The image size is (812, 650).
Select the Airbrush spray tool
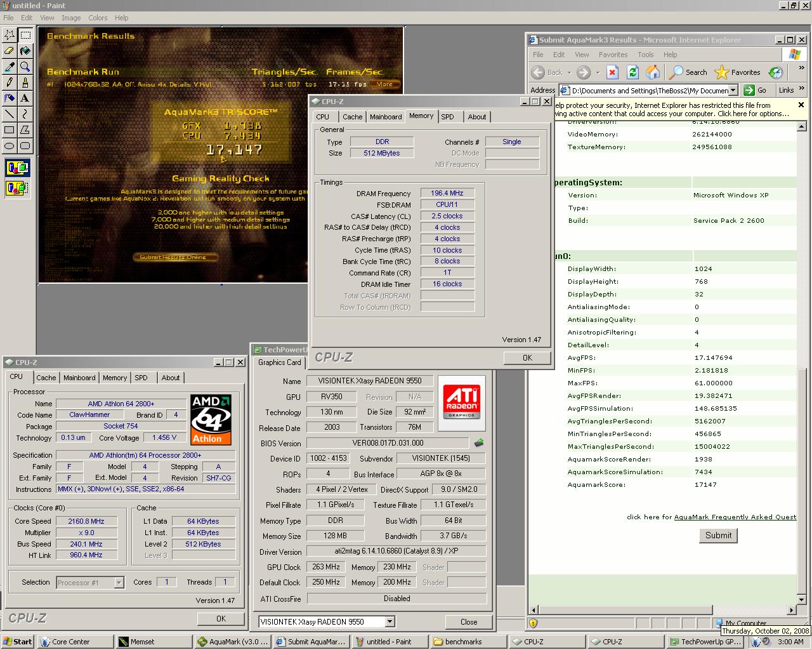(10, 98)
